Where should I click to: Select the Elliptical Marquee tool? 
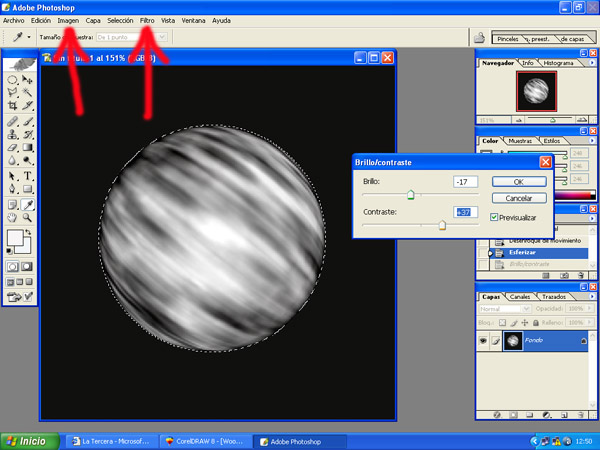pos(12,80)
